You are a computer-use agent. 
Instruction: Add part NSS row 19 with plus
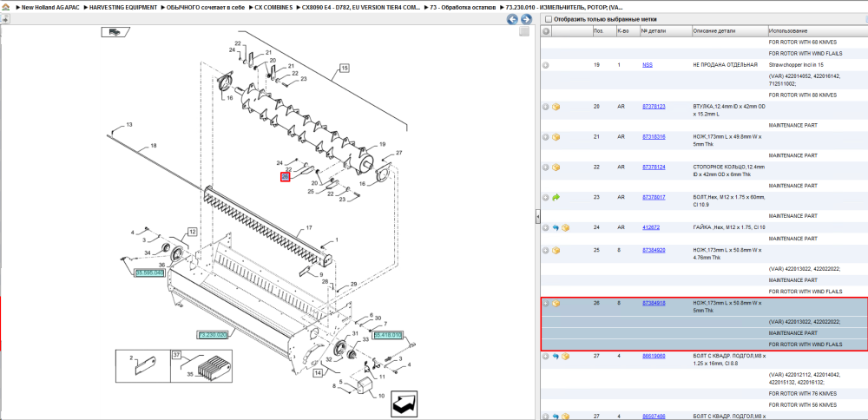(546, 65)
